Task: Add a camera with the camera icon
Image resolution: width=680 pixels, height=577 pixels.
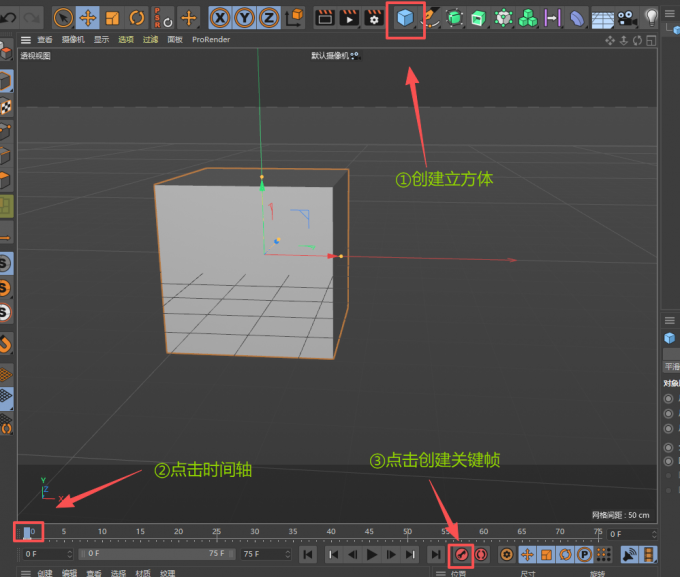Action: pos(626,18)
